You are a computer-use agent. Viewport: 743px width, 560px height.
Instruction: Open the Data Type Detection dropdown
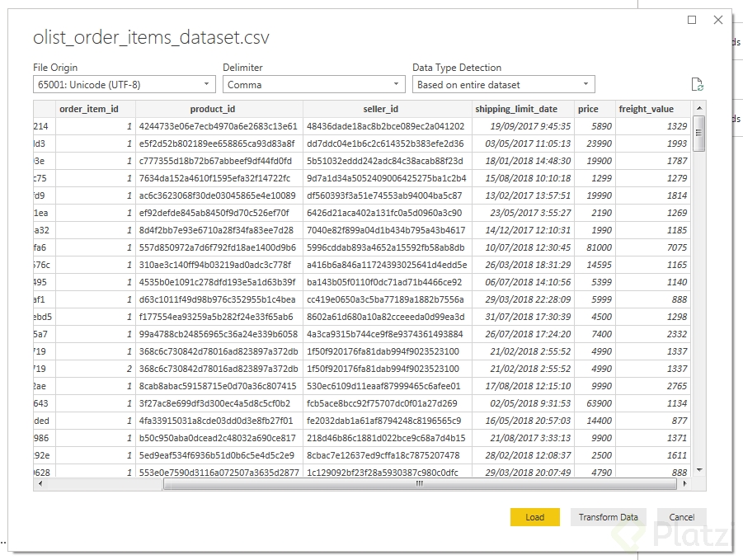(503, 84)
